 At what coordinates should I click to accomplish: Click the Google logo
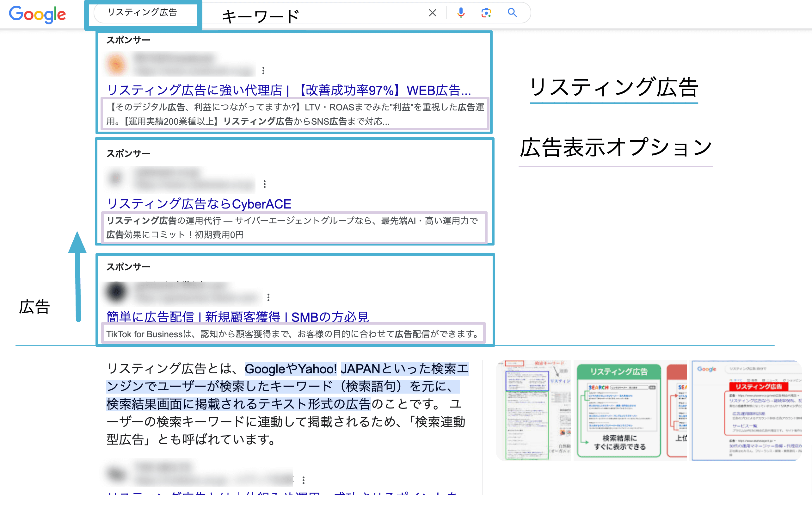pyautogui.click(x=37, y=14)
